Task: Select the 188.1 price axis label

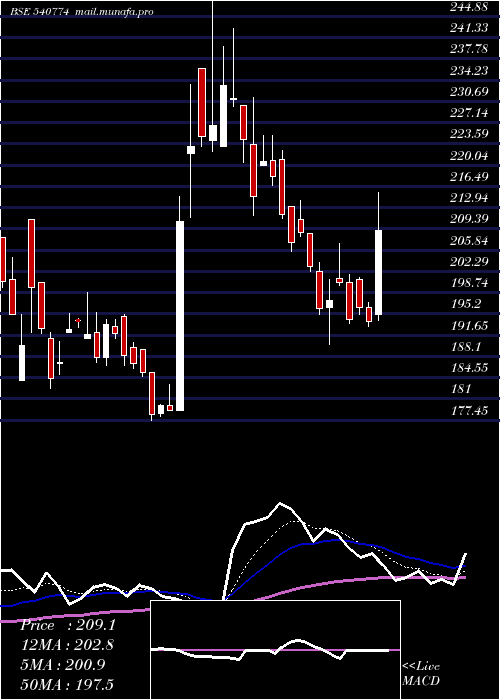Action: pyautogui.click(x=466, y=347)
